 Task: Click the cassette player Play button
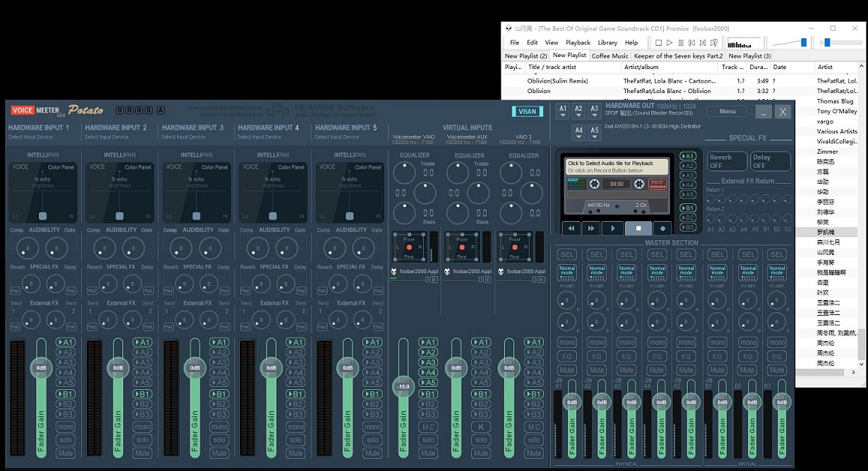point(613,228)
